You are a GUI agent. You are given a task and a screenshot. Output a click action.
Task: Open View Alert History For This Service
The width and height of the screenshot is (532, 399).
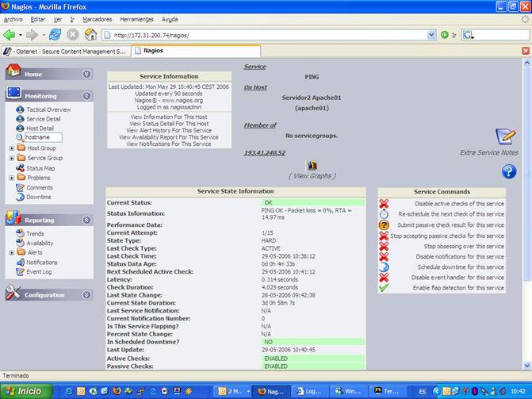pos(169,130)
